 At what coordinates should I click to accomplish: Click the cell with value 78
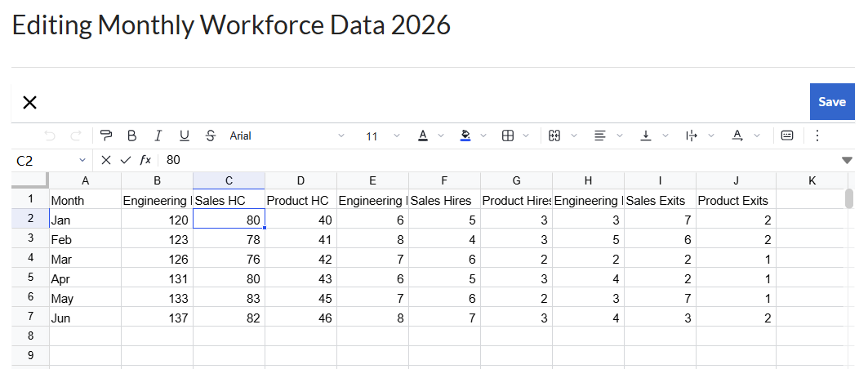(229, 239)
